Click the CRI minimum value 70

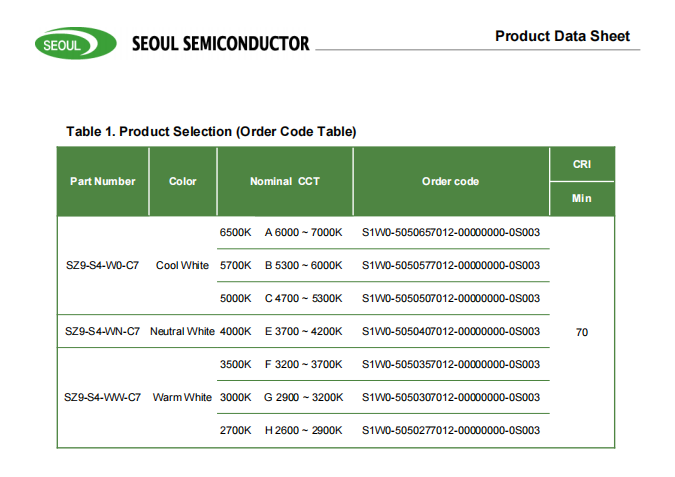581,332
